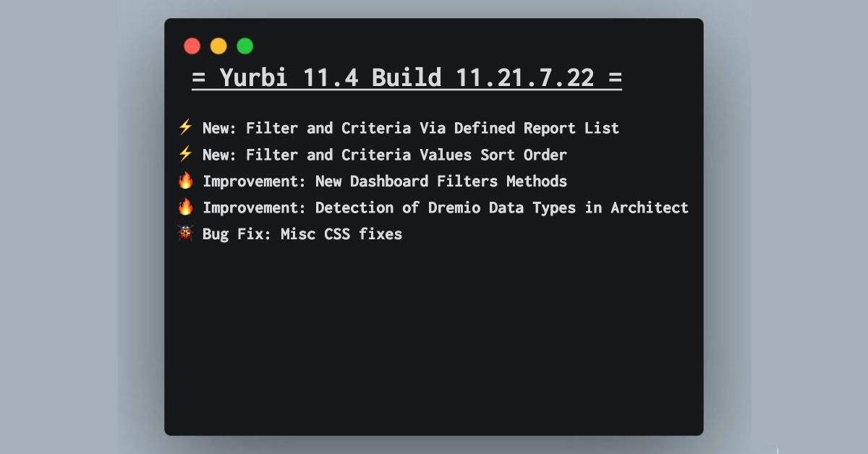
Task: Click the build number 11.21.7.22 in the heading
Action: pos(526,78)
